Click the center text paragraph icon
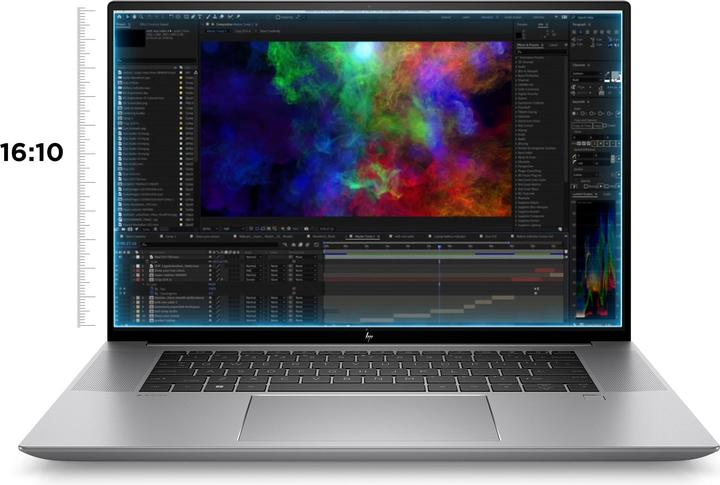 click(580, 32)
